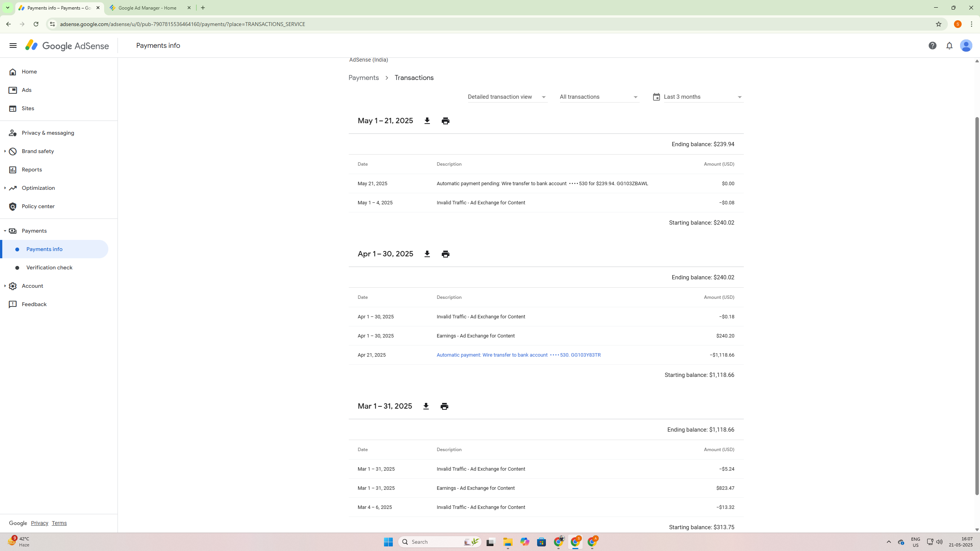980x551 pixels.
Task: Click Payments breadcrumb link
Action: [364, 78]
